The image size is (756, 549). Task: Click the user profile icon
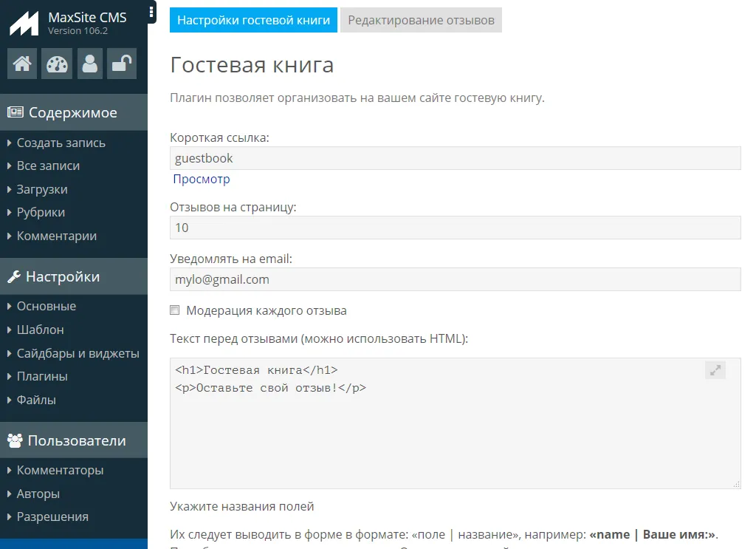click(x=90, y=64)
